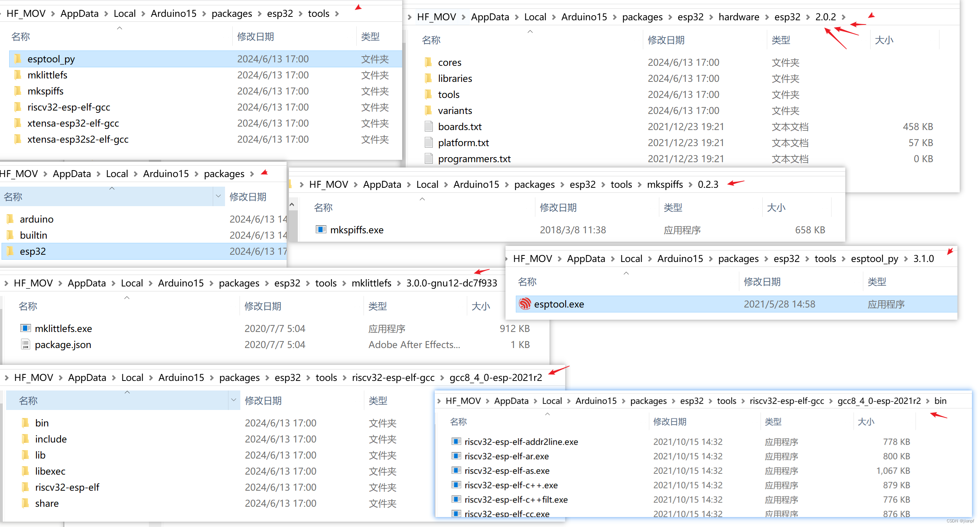The width and height of the screenshot is (980, 527).
Task: Select the share folder name
Action: point(47,503)
